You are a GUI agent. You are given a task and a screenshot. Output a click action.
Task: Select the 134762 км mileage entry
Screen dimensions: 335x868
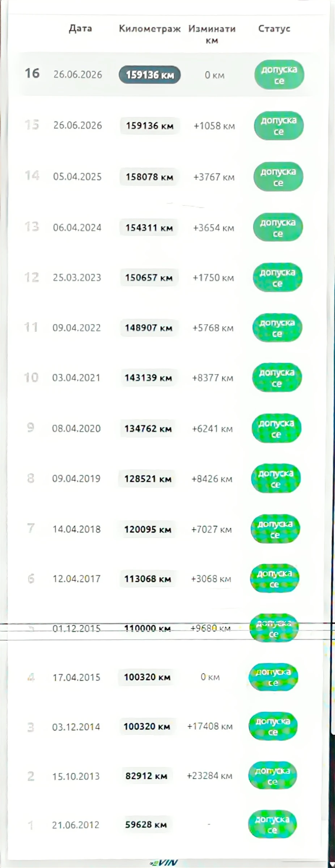click(148, 429)
